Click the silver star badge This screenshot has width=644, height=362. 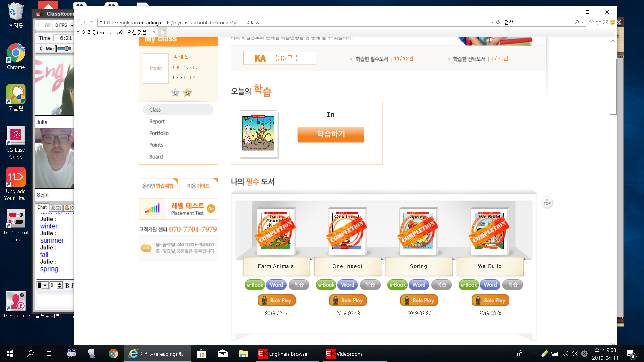(x=175, y=93)
